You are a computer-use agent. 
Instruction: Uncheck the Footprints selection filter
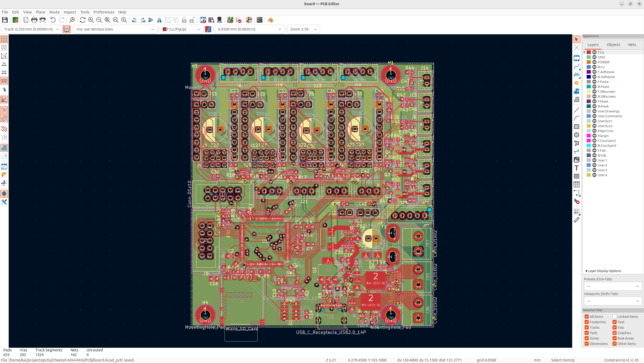point(587,322)
